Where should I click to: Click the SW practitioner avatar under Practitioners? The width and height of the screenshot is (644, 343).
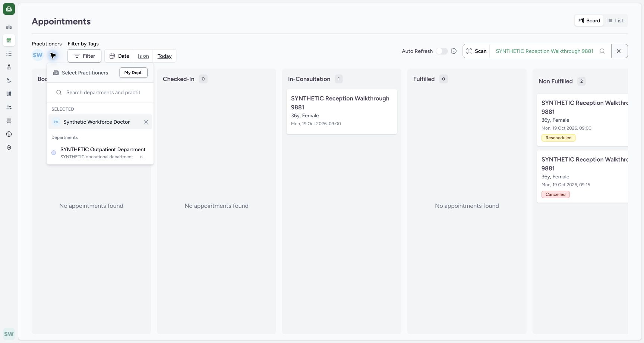click(x=38, y=55)
